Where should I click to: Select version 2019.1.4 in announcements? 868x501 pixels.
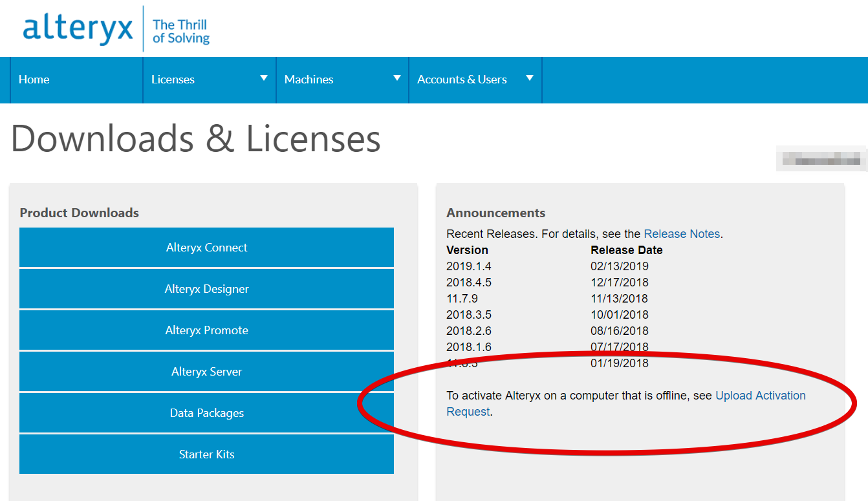click(x=466, y=266)
